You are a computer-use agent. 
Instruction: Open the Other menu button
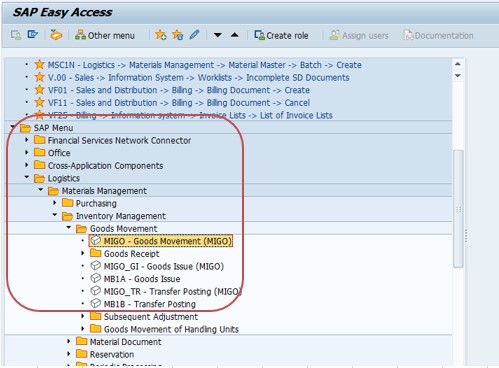point(105,35)
